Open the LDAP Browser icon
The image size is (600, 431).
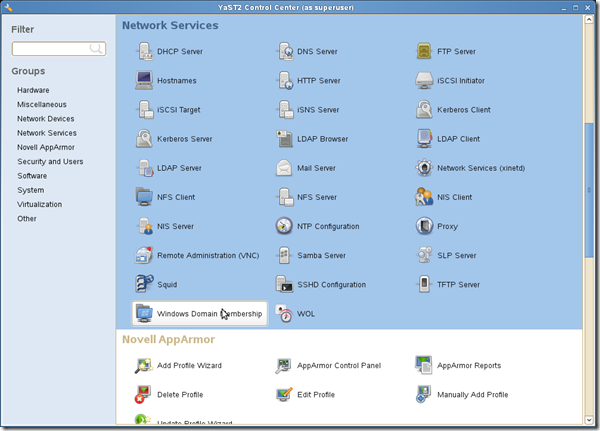tap(283, 138)
